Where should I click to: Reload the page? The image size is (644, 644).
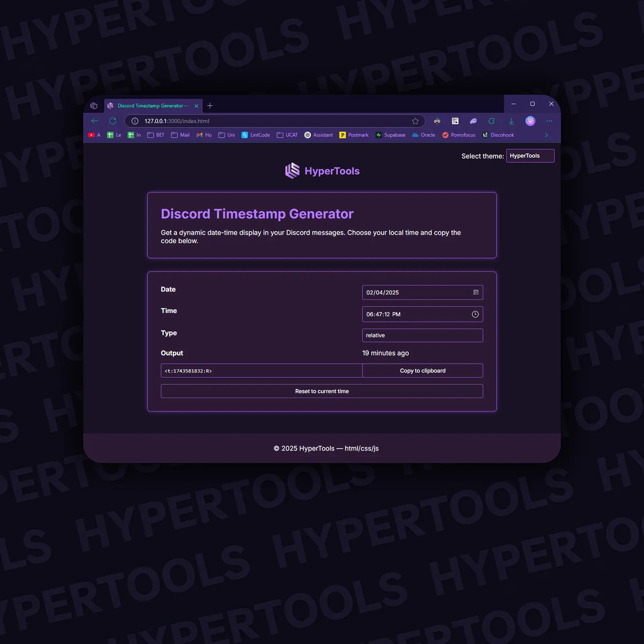(x=113, y=121)
